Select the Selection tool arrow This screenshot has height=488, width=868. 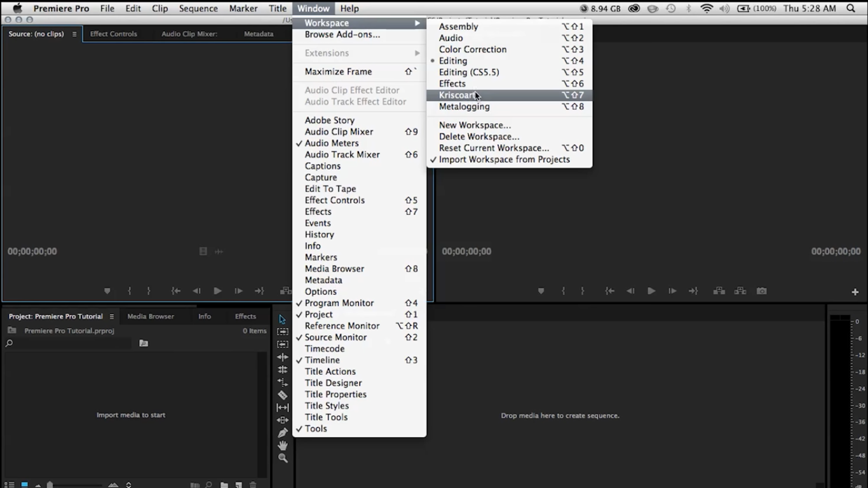[x=283, y=319]
